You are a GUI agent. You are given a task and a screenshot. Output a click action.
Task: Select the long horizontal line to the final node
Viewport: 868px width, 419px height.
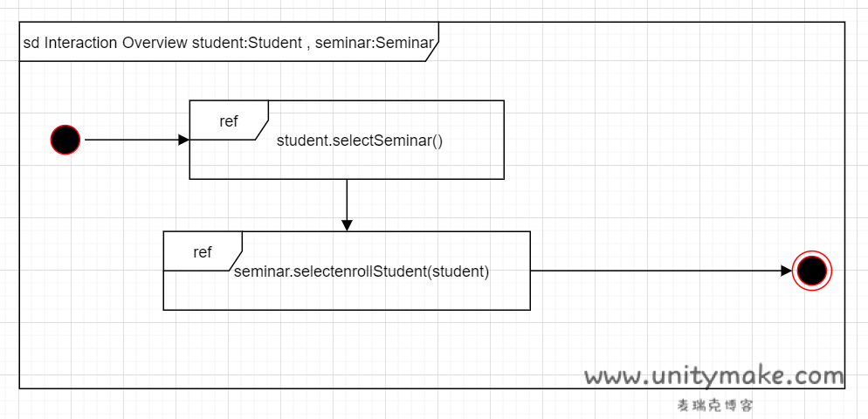655,271
